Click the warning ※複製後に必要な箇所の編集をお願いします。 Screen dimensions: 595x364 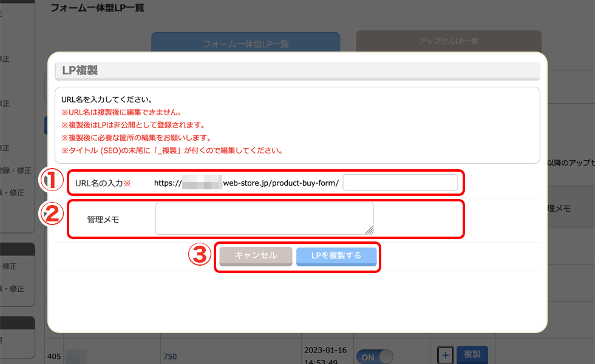(136, 138)
